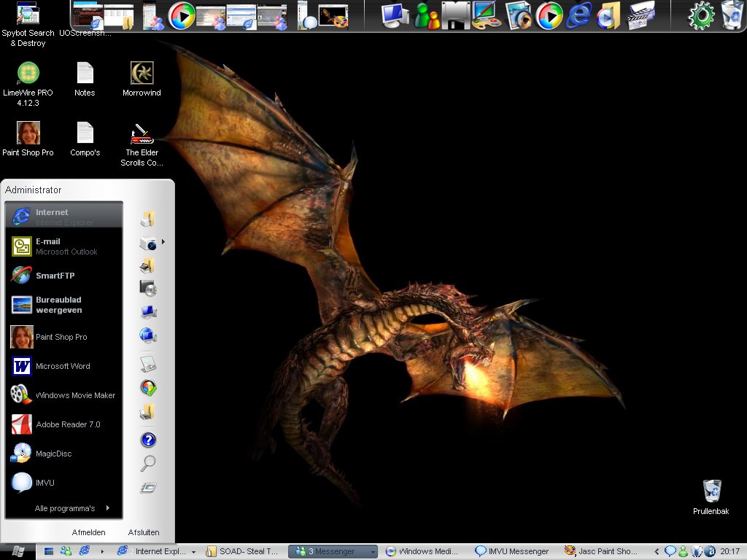The width and height of the screenshot is (747, 560).
Task: Launch the paint easel icon in dock
Action: pos(487,16)
